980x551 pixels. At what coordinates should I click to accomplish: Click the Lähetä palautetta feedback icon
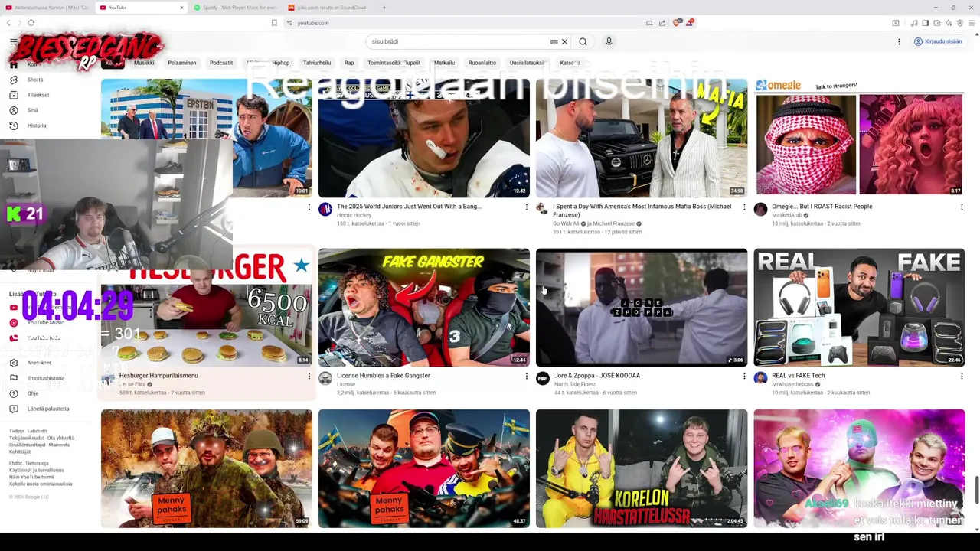(x=14, y=409)
